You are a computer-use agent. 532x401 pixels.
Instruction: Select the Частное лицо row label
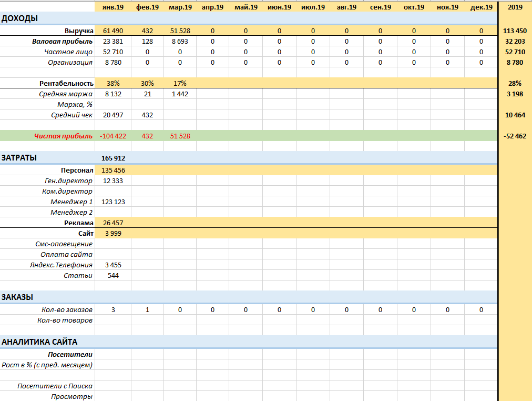[x=68, y=52]
